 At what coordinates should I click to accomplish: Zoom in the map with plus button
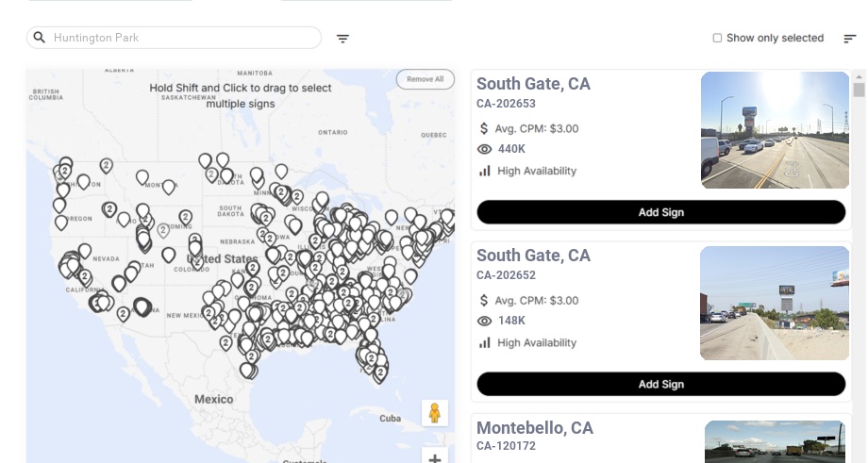point(435,456)
